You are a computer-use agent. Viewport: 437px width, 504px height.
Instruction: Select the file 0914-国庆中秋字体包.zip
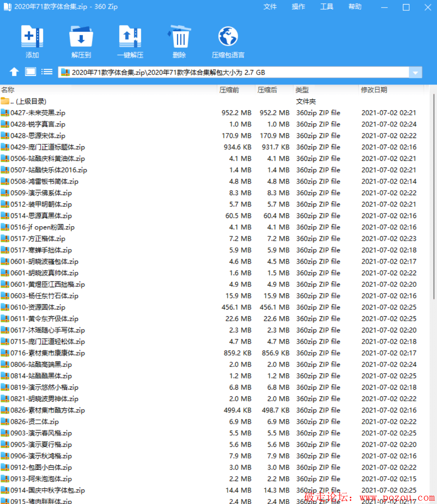click(48, 490)
